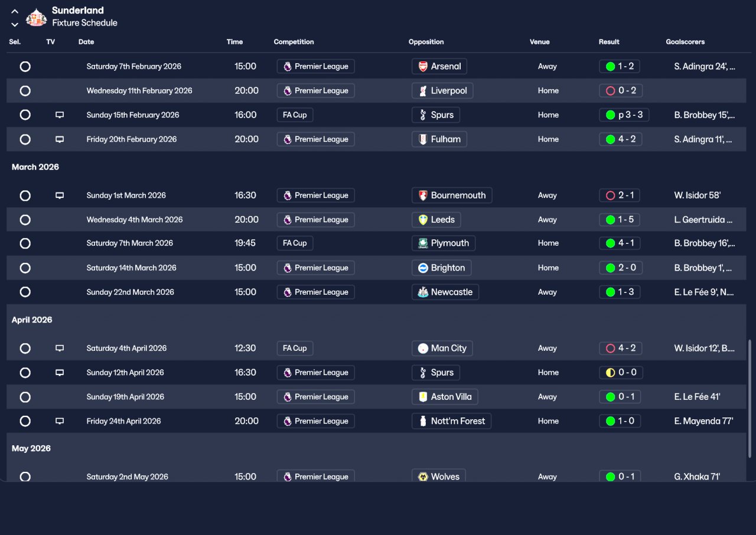
Task: Click the Nott'm Forest club badge
Action: click(423, 421)
